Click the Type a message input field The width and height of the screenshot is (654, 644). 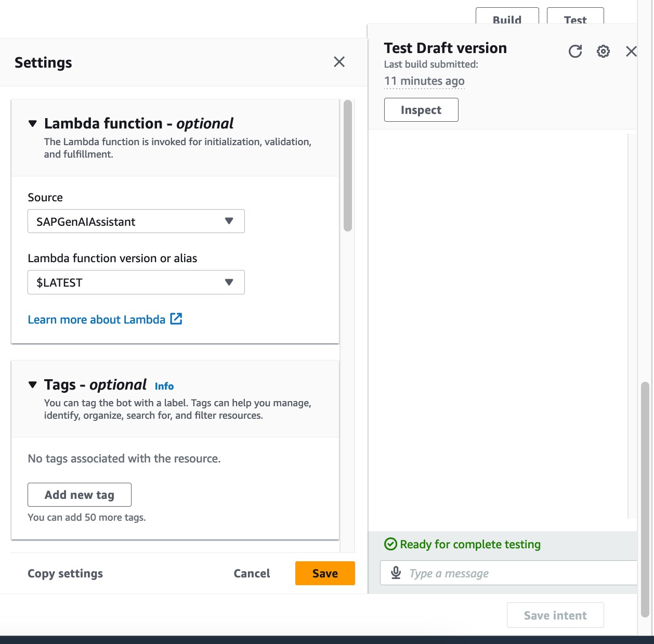(520, 573)
